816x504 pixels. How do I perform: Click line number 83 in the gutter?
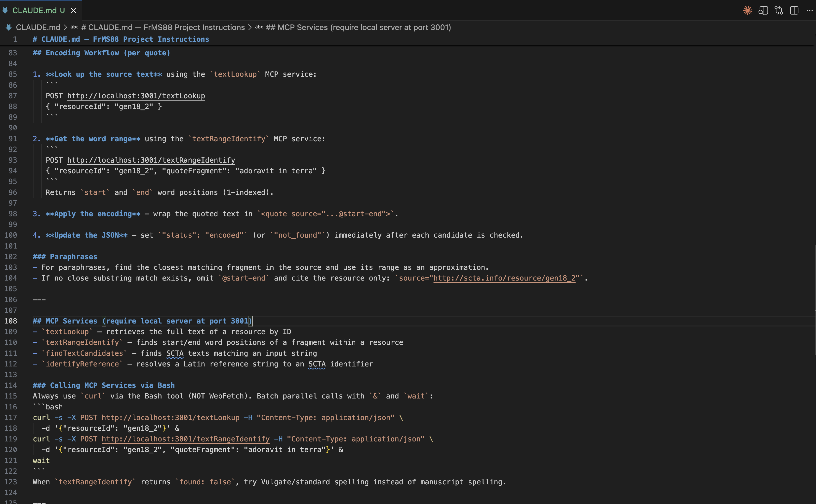point(13,53)
